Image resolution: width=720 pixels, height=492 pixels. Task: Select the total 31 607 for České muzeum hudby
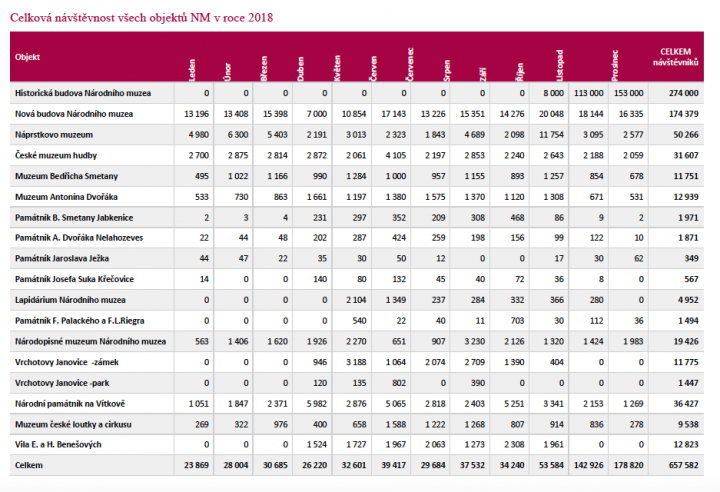coord(686,155)
